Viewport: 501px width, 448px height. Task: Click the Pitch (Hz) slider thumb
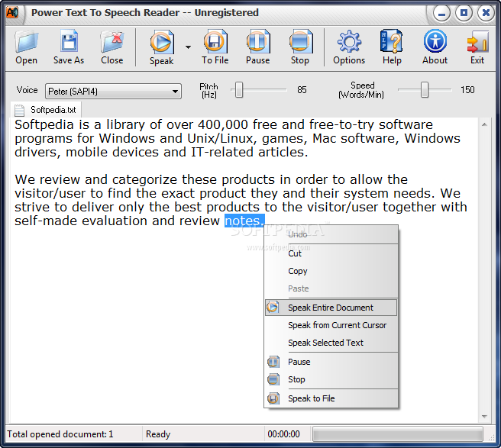coord(239,90)
